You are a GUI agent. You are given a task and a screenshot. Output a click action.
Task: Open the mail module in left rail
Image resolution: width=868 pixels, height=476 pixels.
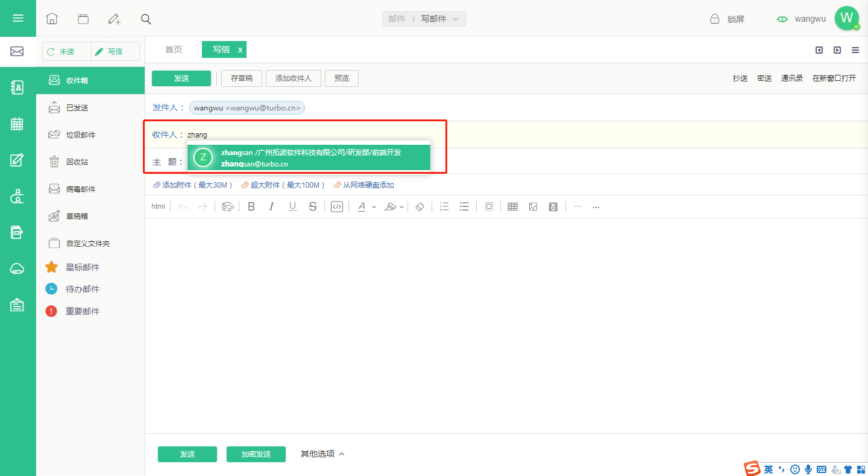(17, 51)
